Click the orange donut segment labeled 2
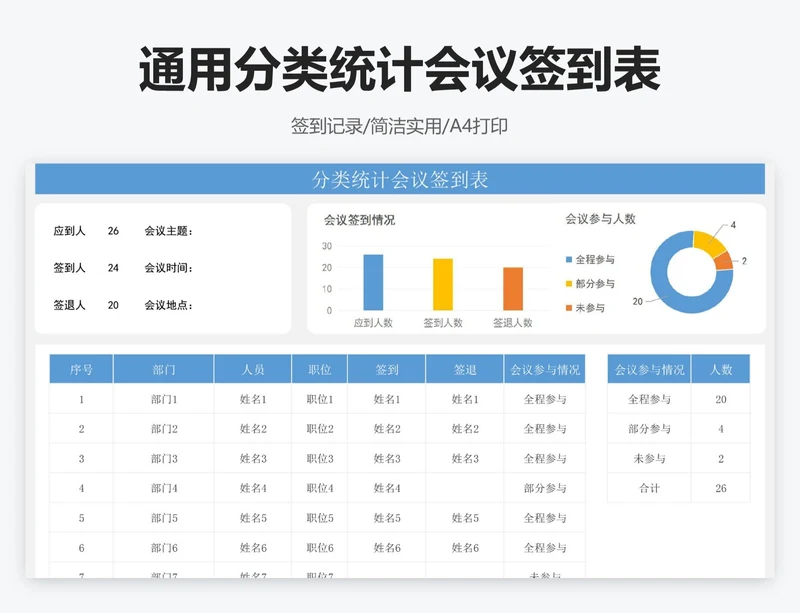 (725, 261)
